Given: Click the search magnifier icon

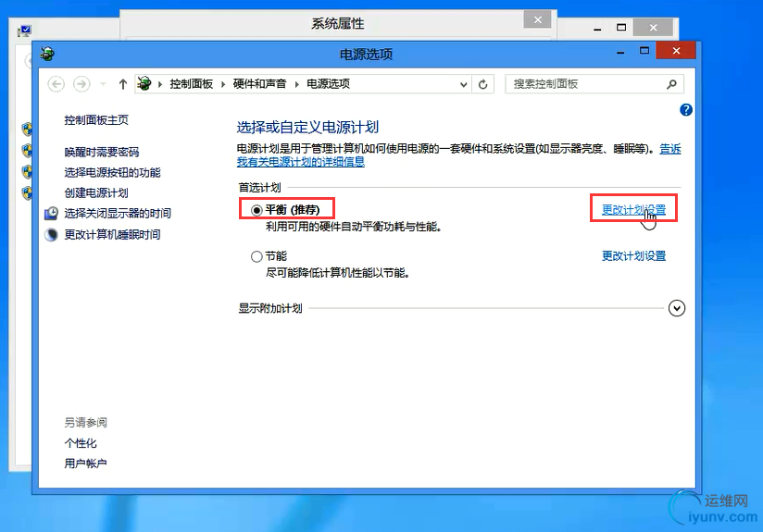Looking at the screenshot, I should 671,84.
